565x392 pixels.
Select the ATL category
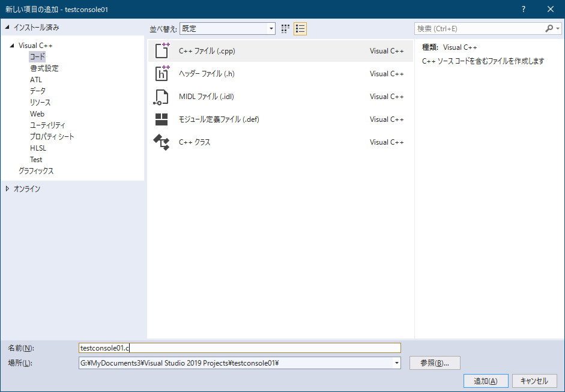pyautogui.click(x=36, y=79)
